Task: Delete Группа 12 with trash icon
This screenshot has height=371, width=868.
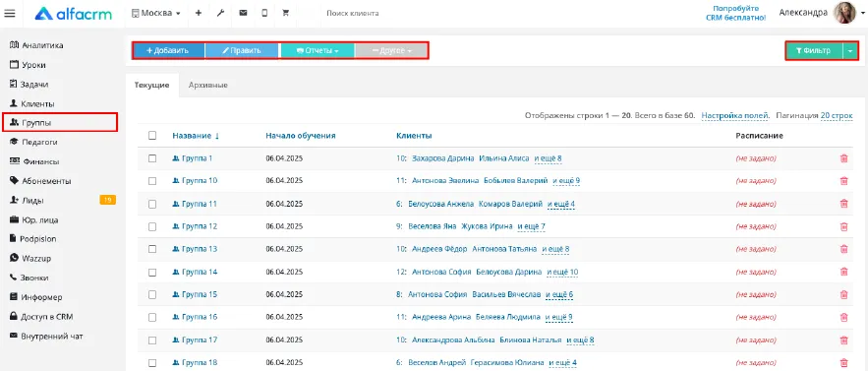Action: pyautogui.click(x=843, y=226)
